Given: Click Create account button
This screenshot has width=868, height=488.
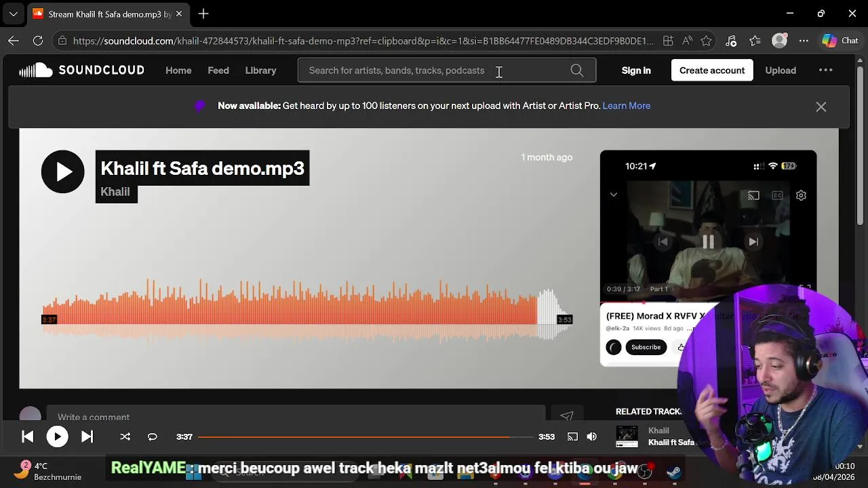Looking at the screenshot, I should [712, 70].
